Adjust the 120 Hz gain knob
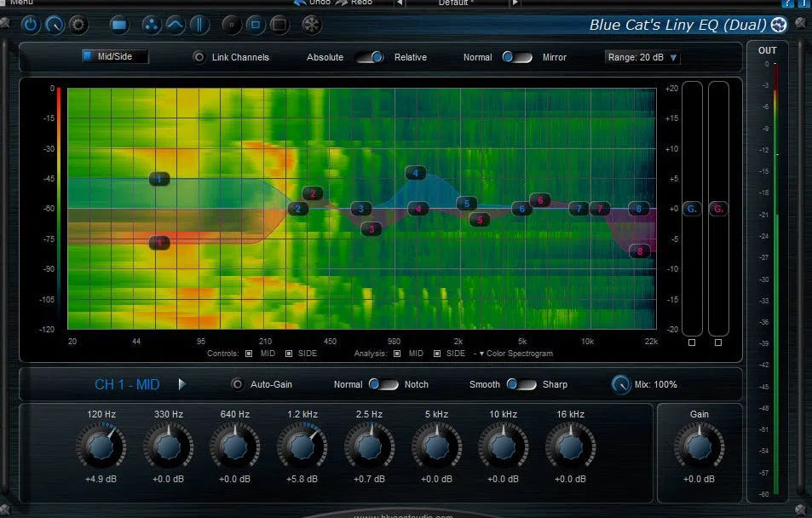This screenshot has width=812, height=518. (x=101, y=446)
